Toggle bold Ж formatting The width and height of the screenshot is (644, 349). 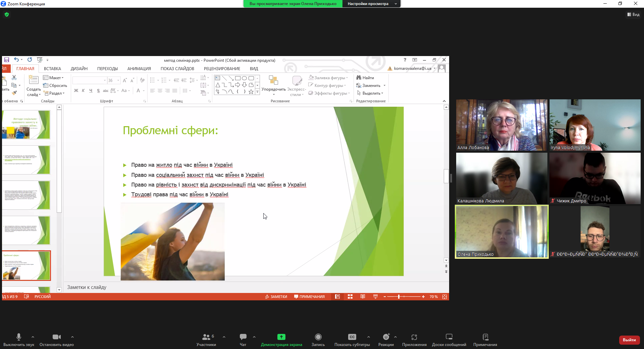(76, 91)
